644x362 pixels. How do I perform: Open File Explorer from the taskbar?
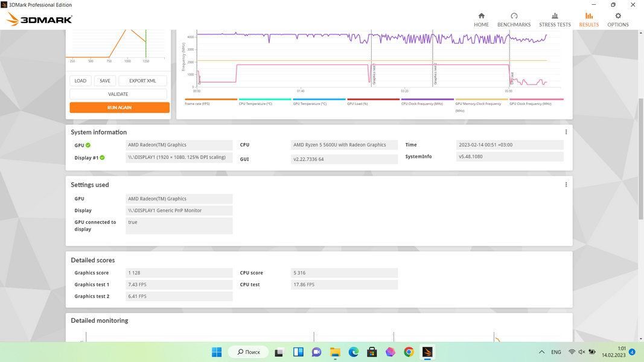[x=335, y=352]
